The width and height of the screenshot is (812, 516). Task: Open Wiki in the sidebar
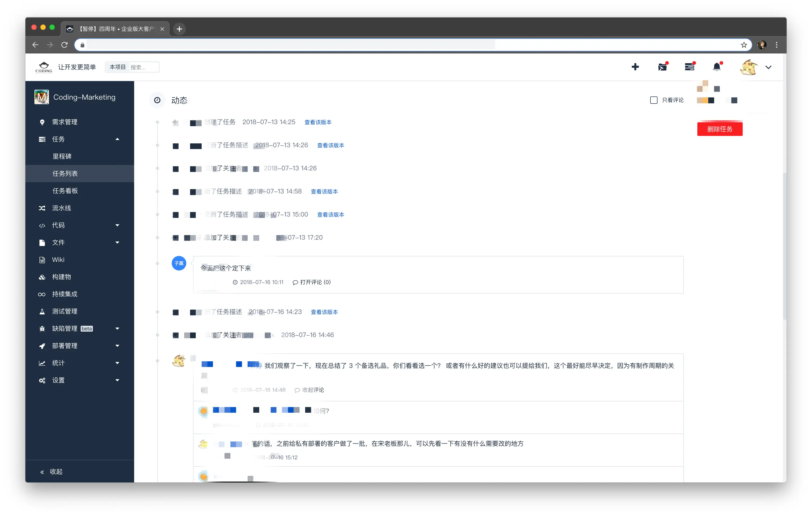(58, 260)
